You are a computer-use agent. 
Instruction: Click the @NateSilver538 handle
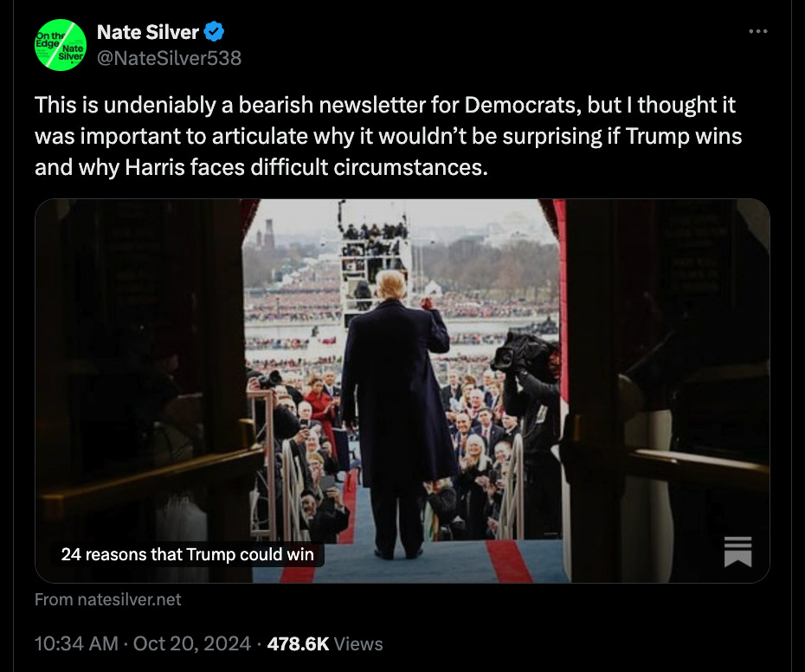coord(169,58)
